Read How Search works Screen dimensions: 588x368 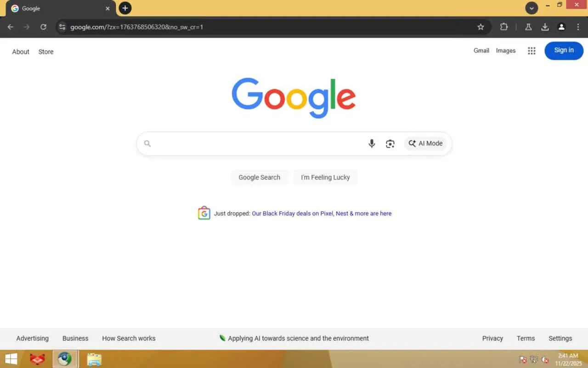click(x=129, y=338)
